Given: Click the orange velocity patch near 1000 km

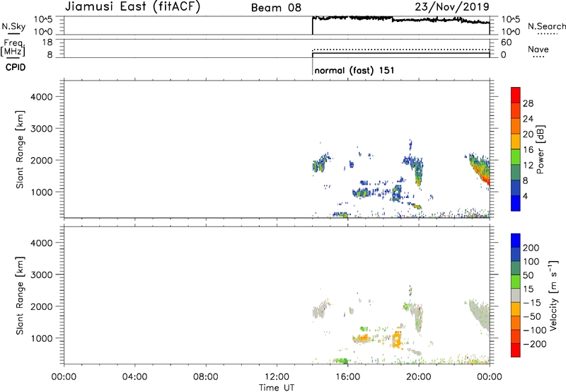Looking at the screenshot, I should tap(396, 340).
